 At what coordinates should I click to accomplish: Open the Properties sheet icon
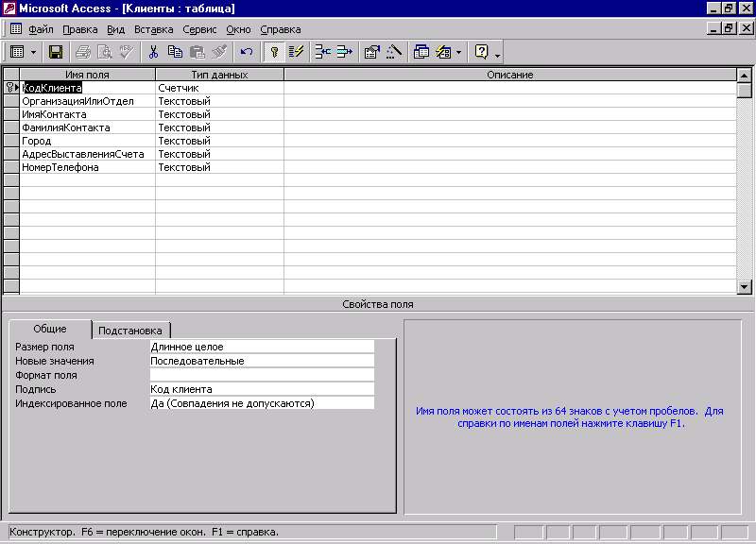click(371, 52)
